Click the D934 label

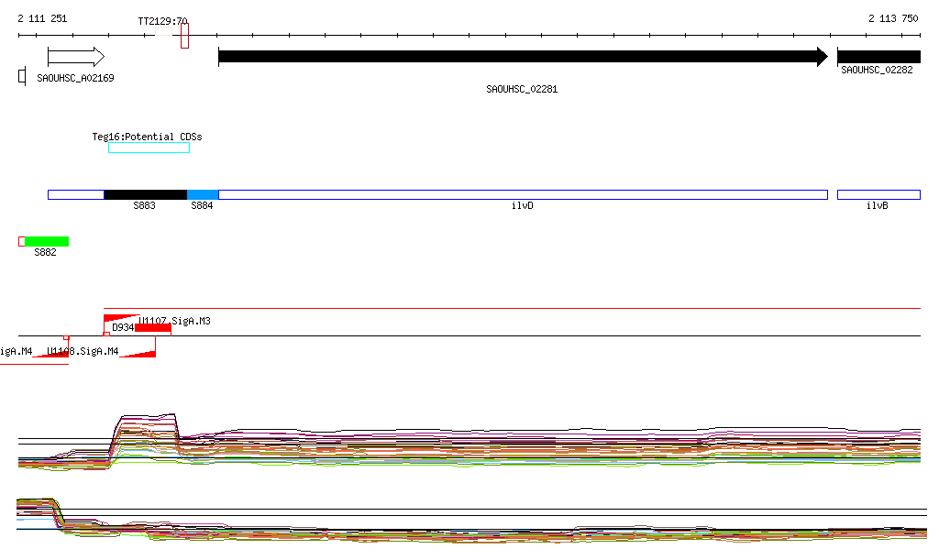123,327
